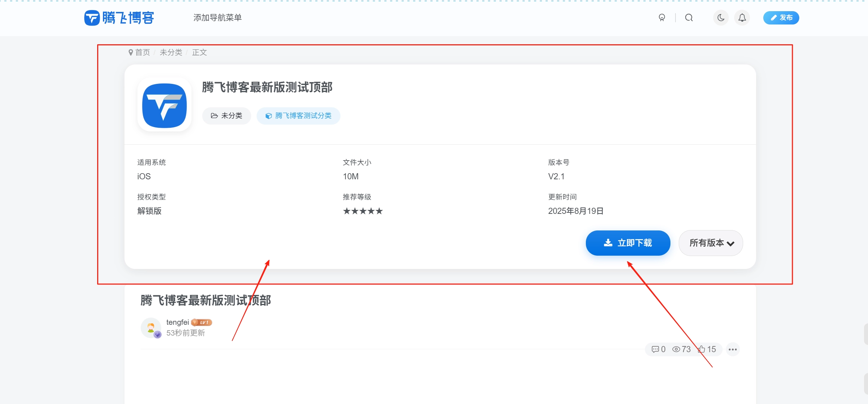Toggle dark mode with moon icon
This screenshot has width=868, height=404.
coord(720,18)
